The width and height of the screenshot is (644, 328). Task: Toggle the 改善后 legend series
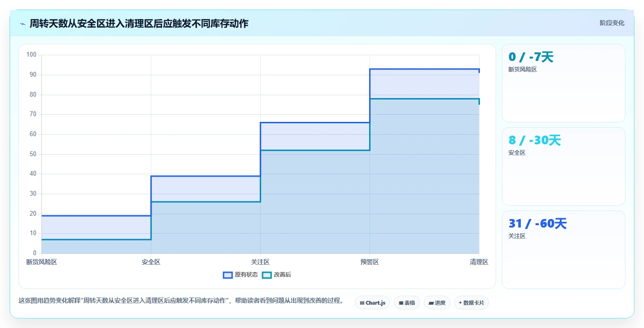277,275
